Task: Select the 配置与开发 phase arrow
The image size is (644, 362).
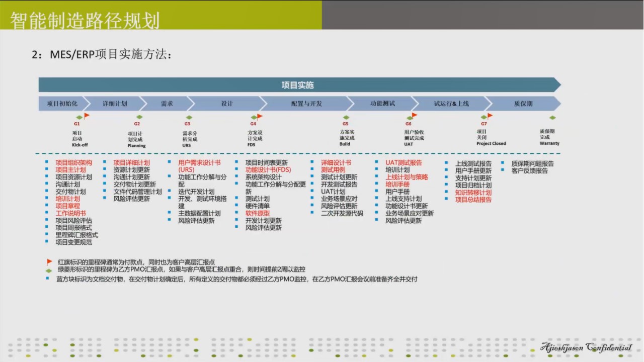Action: (306, 104)
